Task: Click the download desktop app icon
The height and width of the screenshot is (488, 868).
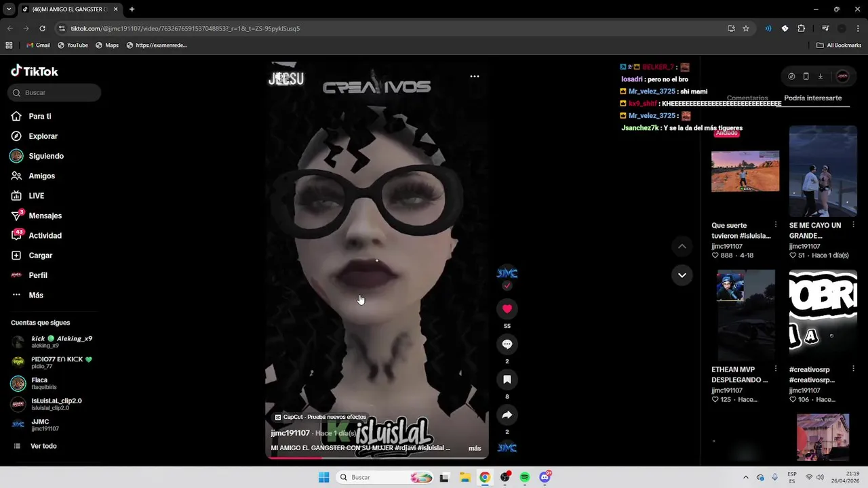Action: tap(820, 77)
